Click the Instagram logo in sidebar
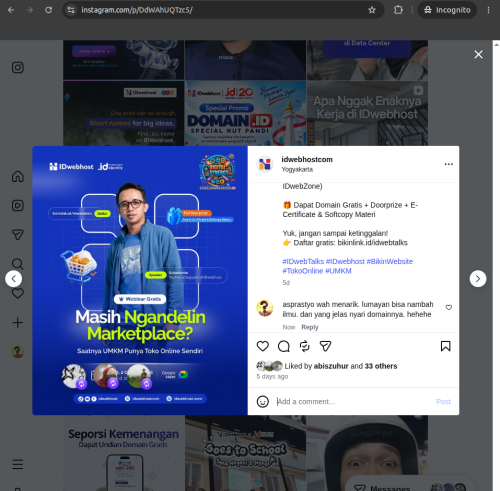 tap(18, 67)
